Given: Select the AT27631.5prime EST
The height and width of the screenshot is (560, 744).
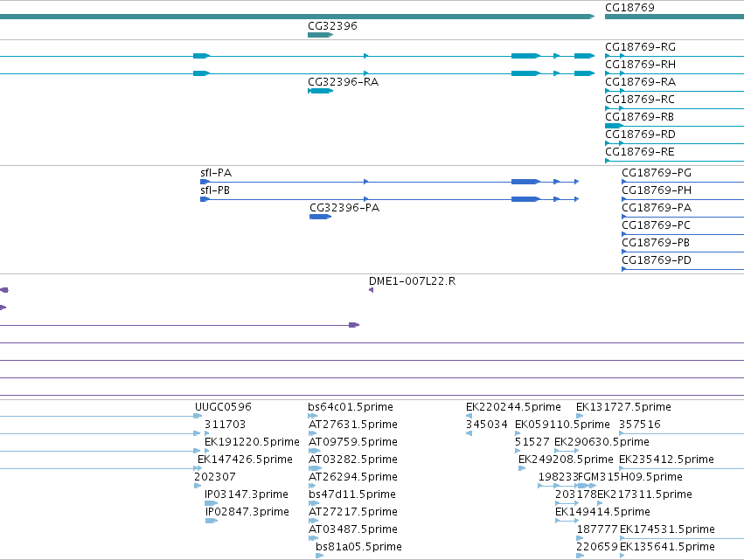Looking at the screenshot, I should (353, 425).
